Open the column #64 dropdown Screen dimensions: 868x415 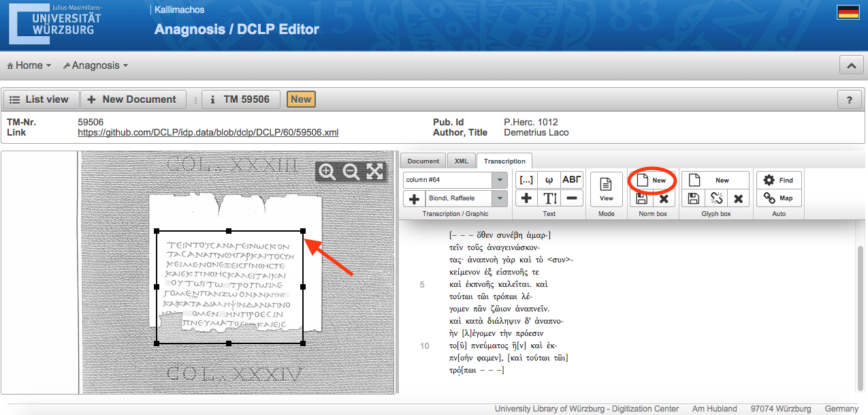500,181
